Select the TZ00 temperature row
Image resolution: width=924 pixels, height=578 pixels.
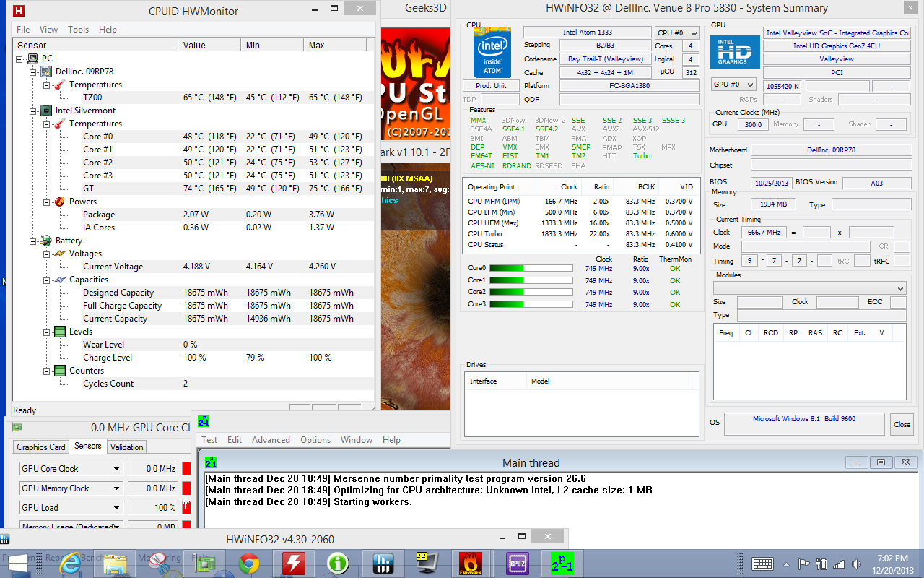coord(193,98)
